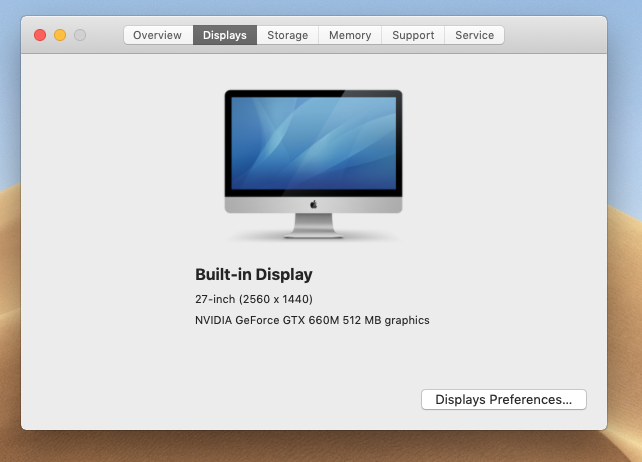Open the Storage tab
Screen dimensions: 642x462
click(287, 35)
